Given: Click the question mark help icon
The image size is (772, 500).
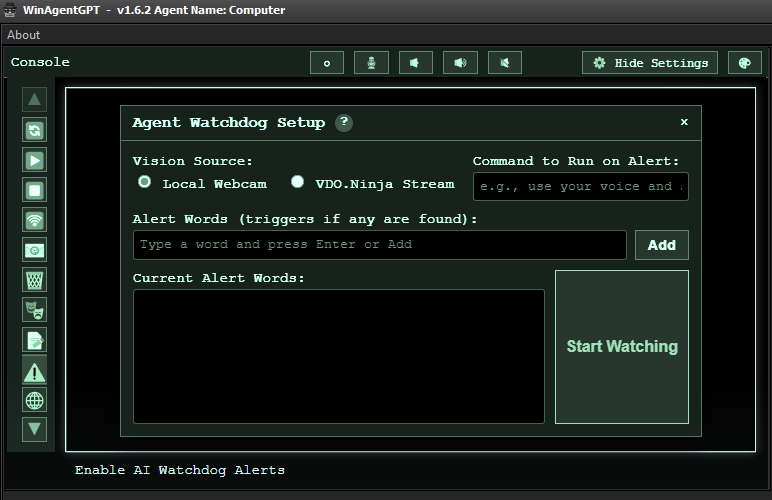Looking at the screenshot, I should [344, 122].
